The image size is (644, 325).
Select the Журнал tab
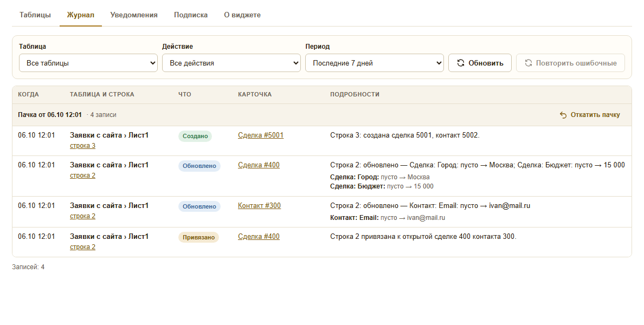pyautogui.click(x=80, y=15)
